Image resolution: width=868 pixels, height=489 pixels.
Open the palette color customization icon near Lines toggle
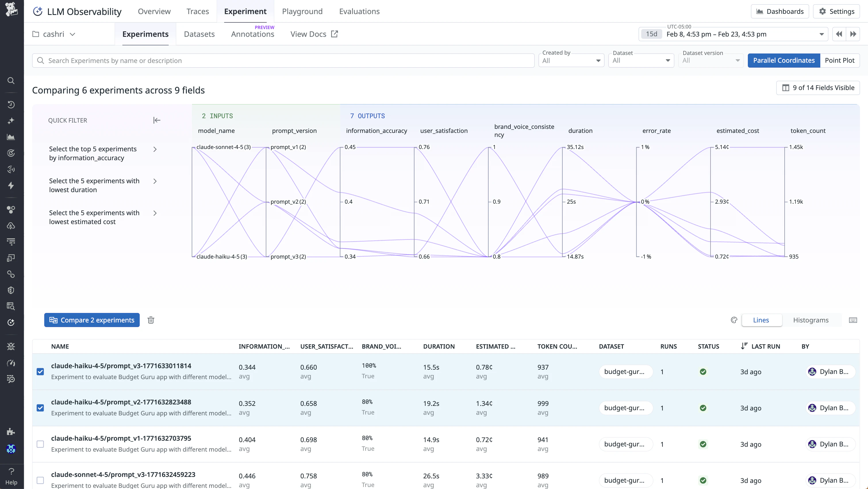coord(734,320)
